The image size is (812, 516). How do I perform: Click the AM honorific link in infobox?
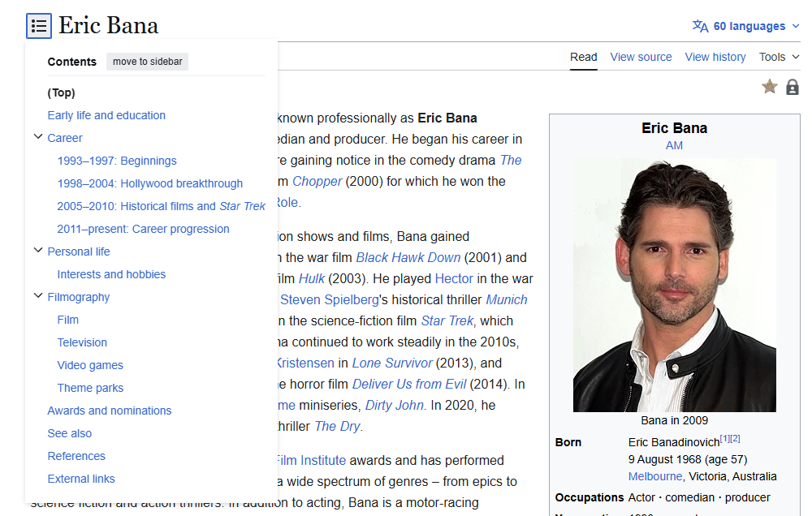[674, 146]
